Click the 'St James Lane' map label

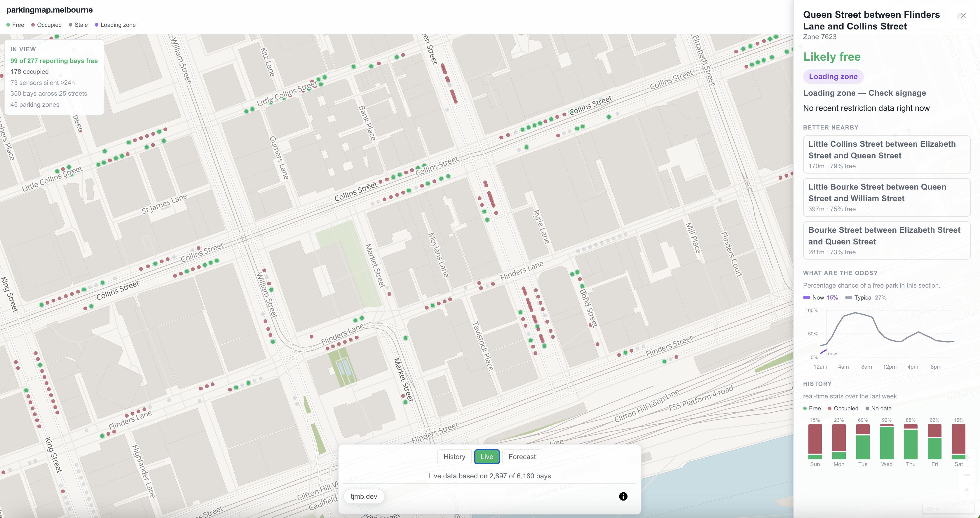165,204
